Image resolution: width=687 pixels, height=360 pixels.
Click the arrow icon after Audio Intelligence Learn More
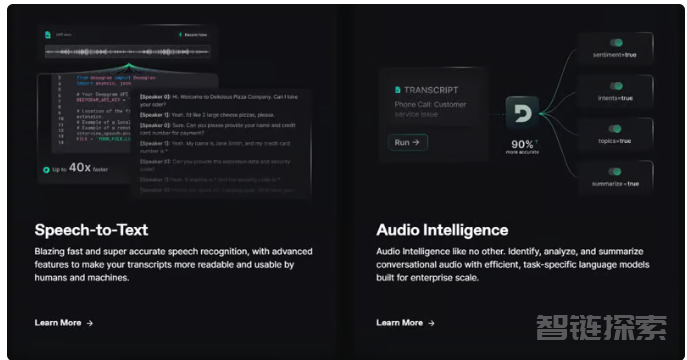(x=431, y=323)
